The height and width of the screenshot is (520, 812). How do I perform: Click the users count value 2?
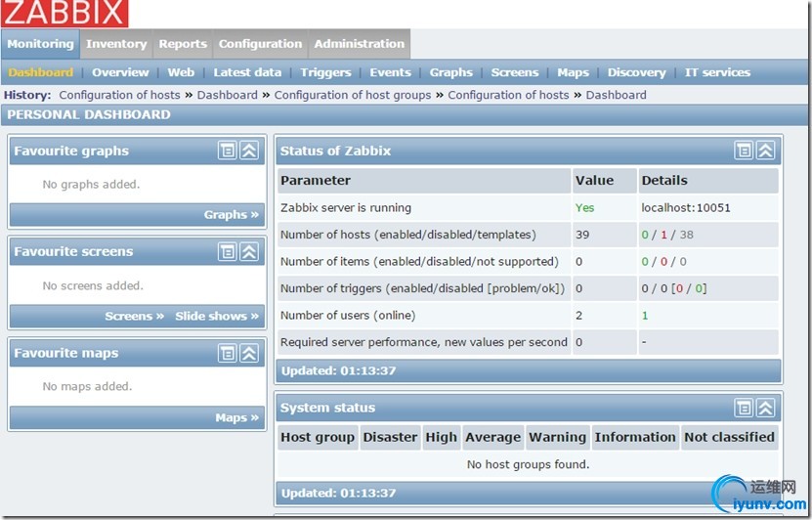[579, 316]
